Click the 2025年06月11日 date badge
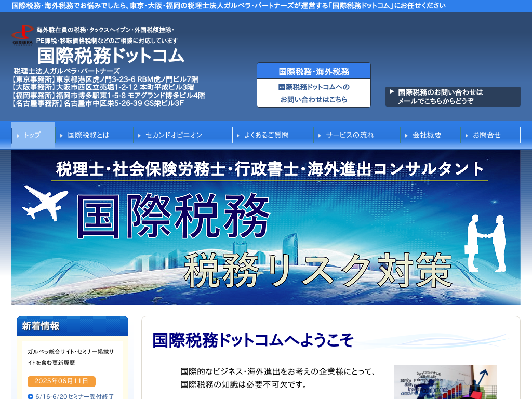Viewport: 532px width, 399px height. [61, 381]
